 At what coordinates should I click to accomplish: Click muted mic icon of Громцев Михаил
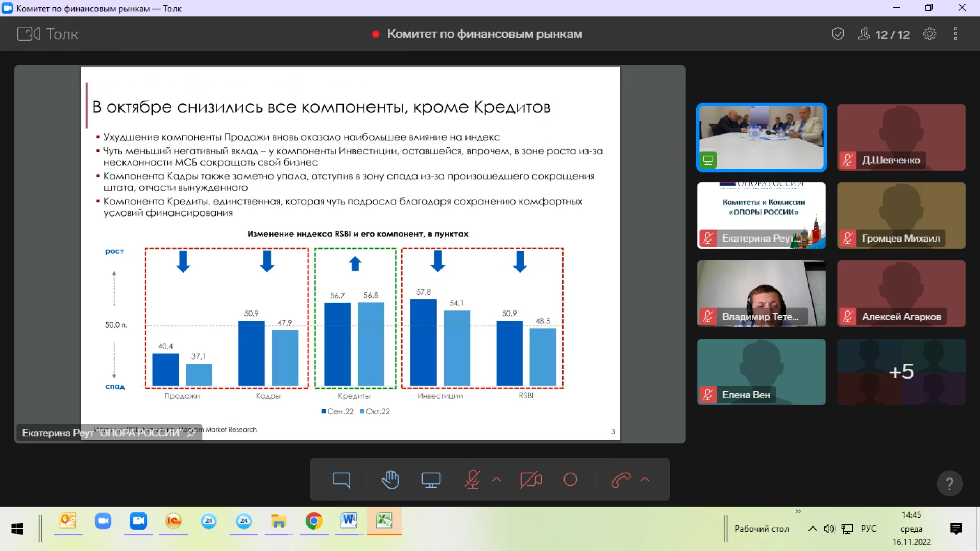[x=847, y=238]
